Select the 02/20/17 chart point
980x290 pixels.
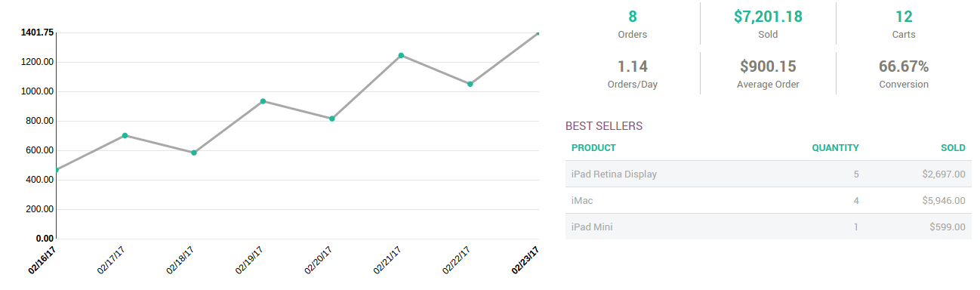[x=332, y=119]
